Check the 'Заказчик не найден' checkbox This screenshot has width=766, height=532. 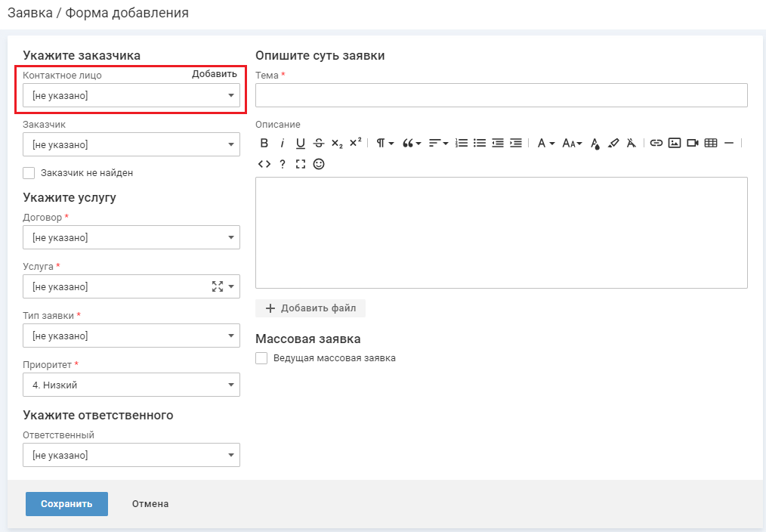coord(29,173)
